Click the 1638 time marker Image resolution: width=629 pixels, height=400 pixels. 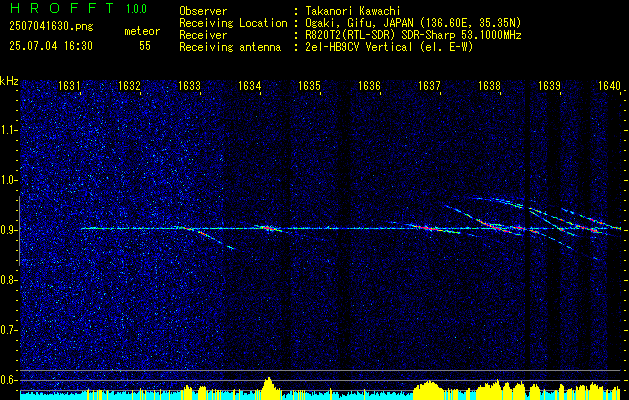point(489,86)
